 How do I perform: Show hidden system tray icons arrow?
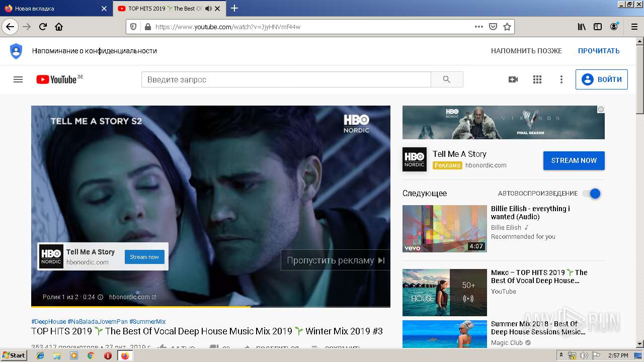tap(561, 355)
